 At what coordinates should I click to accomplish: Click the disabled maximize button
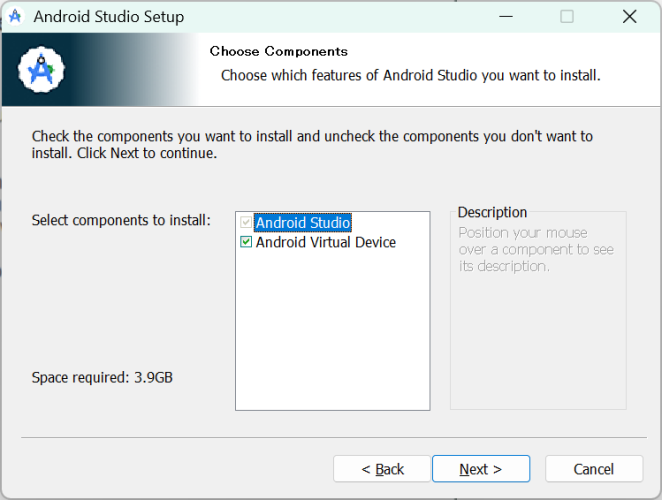click(x=567, y=17)
